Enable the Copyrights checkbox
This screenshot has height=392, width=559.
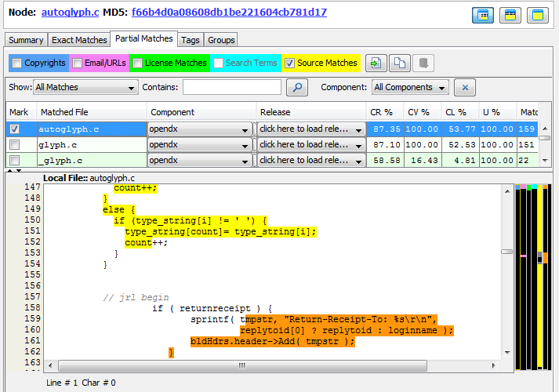16,64
